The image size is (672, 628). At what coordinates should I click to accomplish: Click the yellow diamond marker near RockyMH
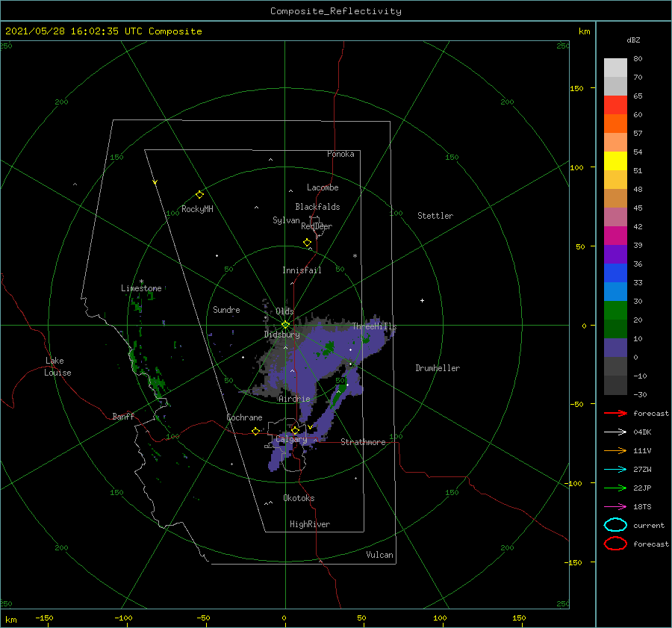click(199, 195)
